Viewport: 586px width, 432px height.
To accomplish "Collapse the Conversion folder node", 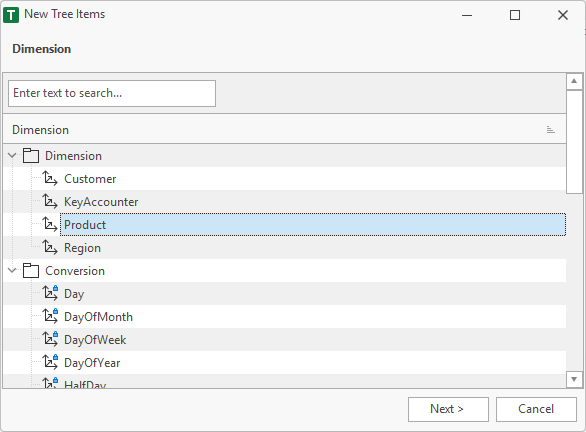I will (12, 270).
